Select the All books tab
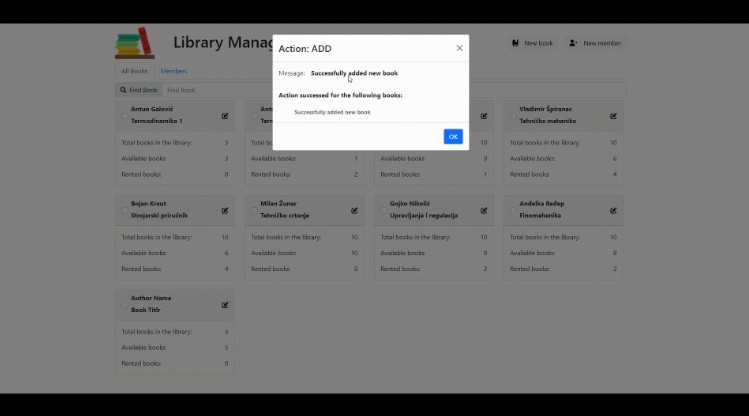 (135, 71)
